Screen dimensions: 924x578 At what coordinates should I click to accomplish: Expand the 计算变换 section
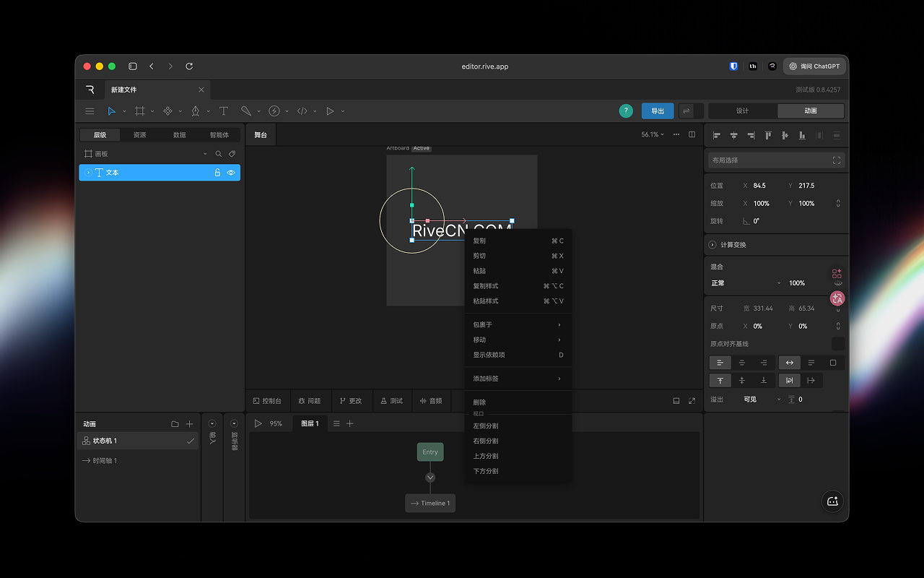click(x=713, y=245)
